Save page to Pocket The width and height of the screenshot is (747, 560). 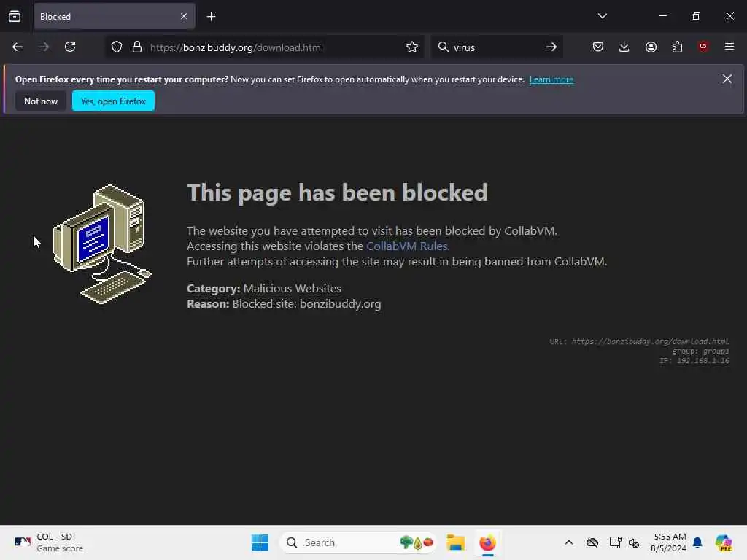(598, 47)
